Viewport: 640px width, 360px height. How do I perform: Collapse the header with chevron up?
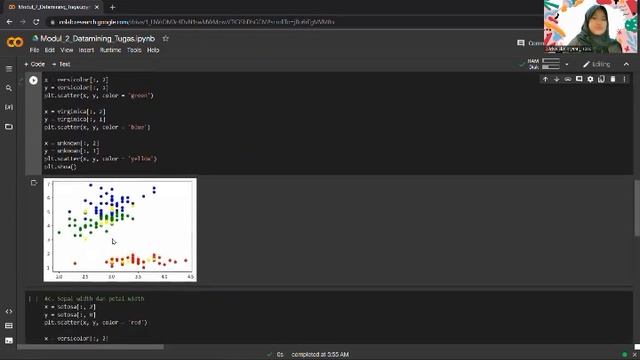point(626,64)
